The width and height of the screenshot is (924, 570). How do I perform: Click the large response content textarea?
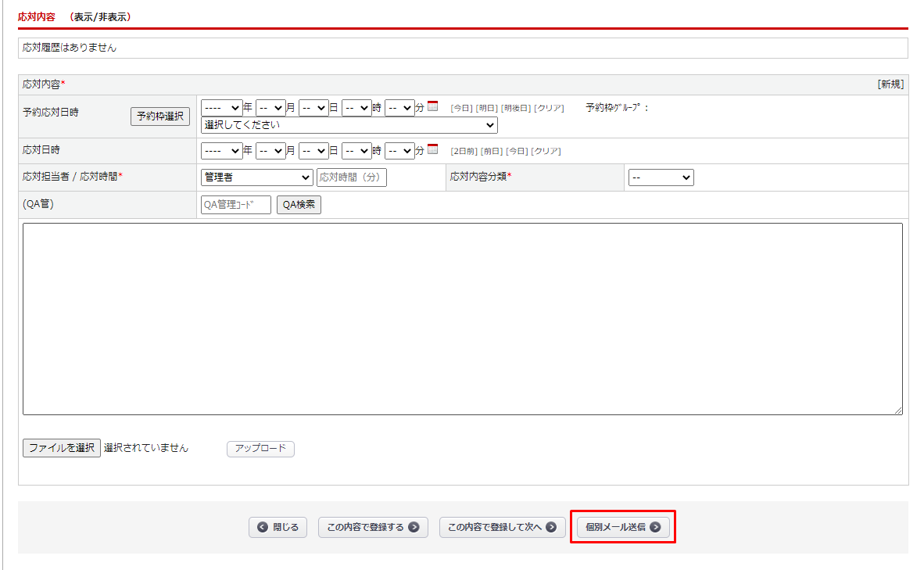coord(462,318)
